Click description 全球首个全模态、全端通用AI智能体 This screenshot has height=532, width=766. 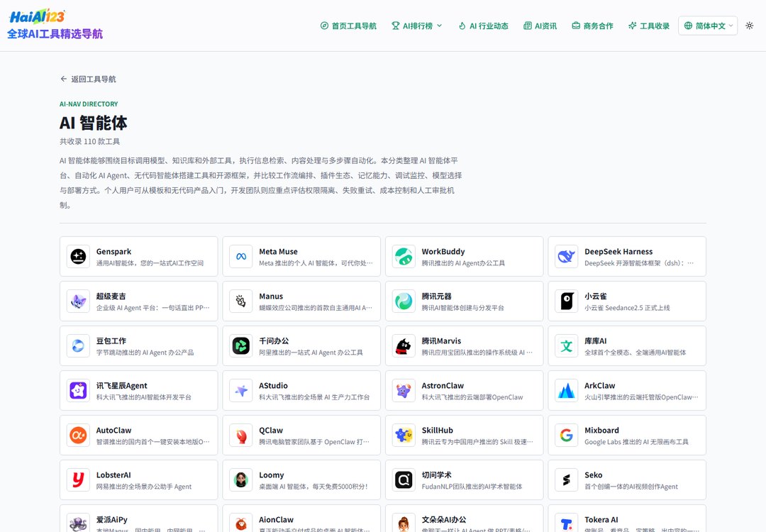pyautogui.click(x=635, y=353)
